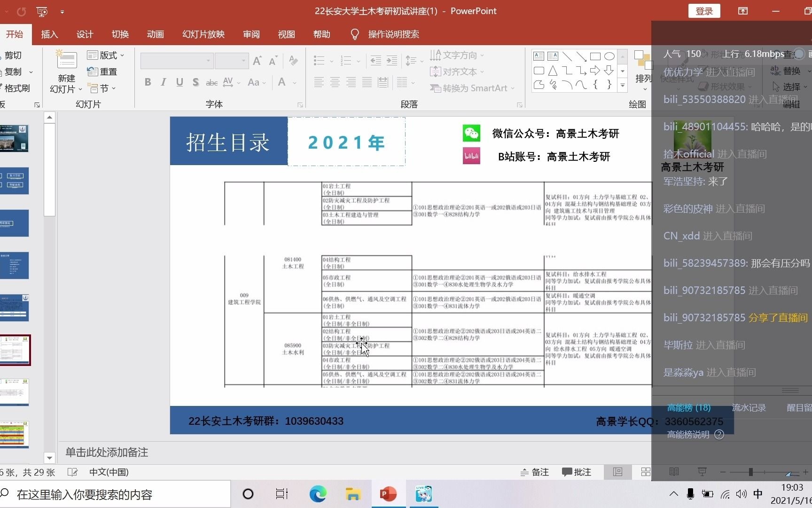Open File Explorer from taskbar
The width and height of the screenshot is (812, 508).
(353, 494)
